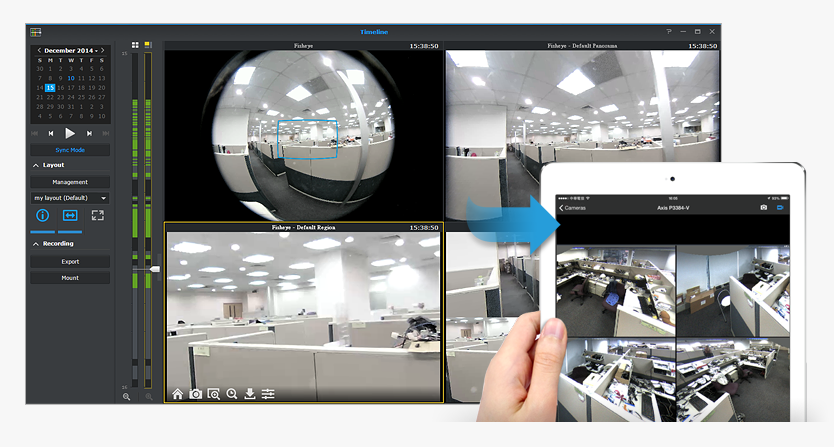Screen dimensions: 834x447
Task: Click the clock search icon
Action: 232,394
